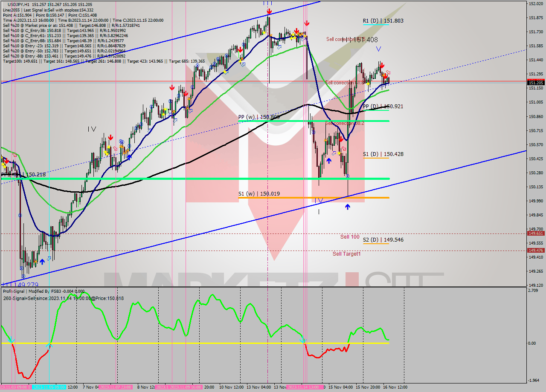The width and height of the screenshot is (546, 392).
Task: Click the 151.408 label near the top
Action: click(366, 40)
